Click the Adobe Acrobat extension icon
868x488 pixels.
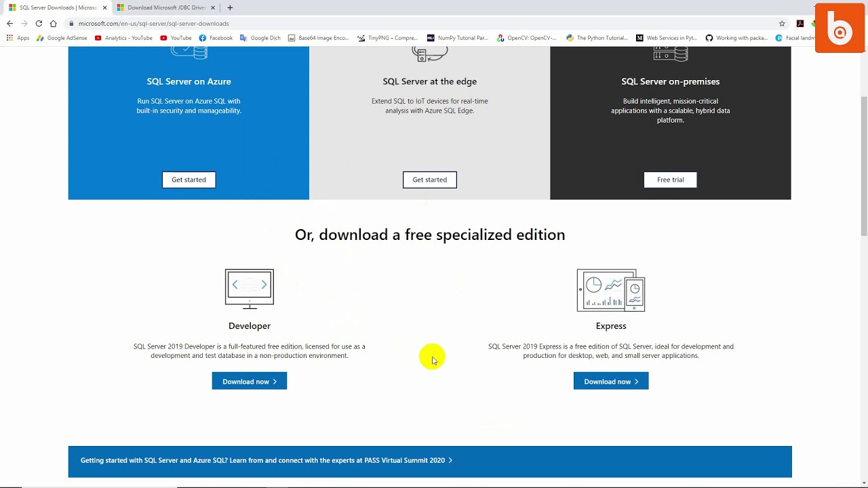800,23
